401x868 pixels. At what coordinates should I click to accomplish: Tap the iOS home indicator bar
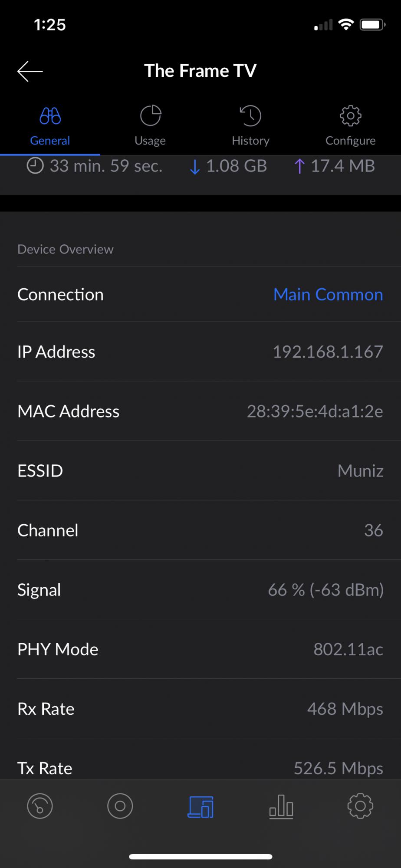(x=200, y=857)
